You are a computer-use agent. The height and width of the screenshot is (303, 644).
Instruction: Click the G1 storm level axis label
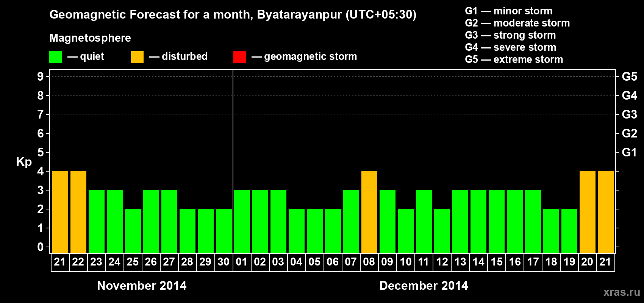pyautogui.click(x=629, y=152)
